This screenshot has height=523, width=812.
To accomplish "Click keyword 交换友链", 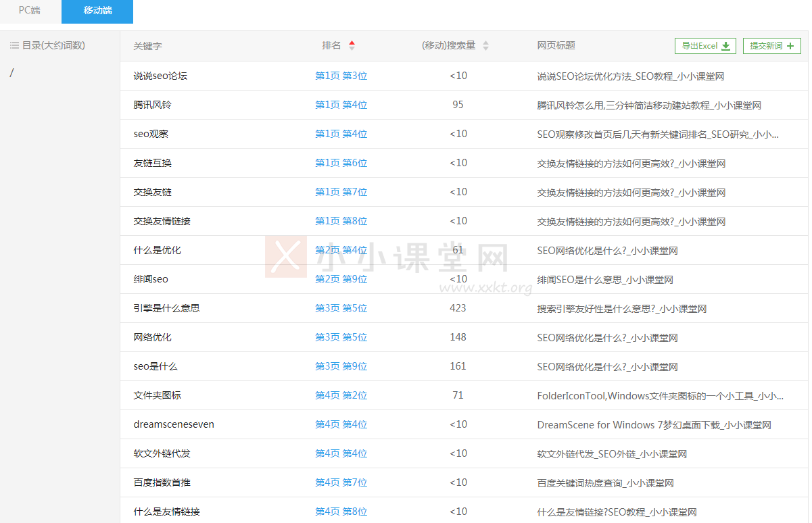I will (152, 193).
